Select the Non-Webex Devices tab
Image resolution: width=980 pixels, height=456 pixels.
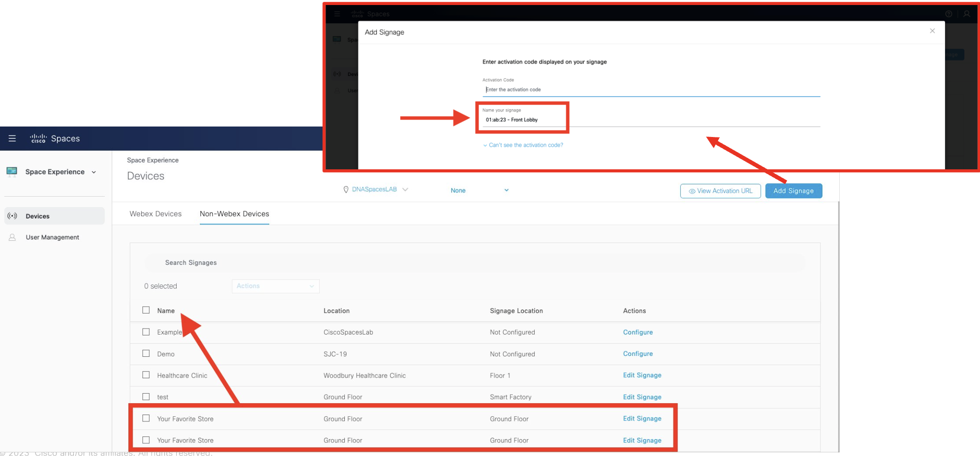click(234, 214)
